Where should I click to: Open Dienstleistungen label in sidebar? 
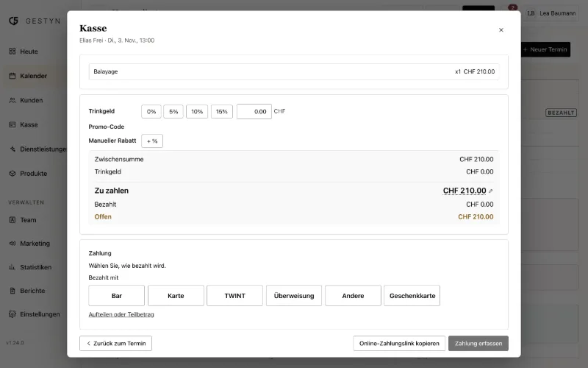43,149
